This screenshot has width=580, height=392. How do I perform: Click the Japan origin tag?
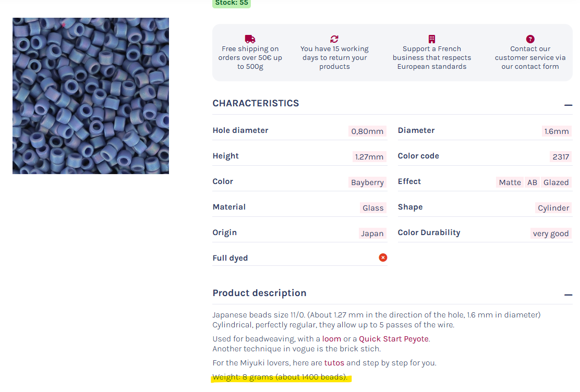[372, 234]
